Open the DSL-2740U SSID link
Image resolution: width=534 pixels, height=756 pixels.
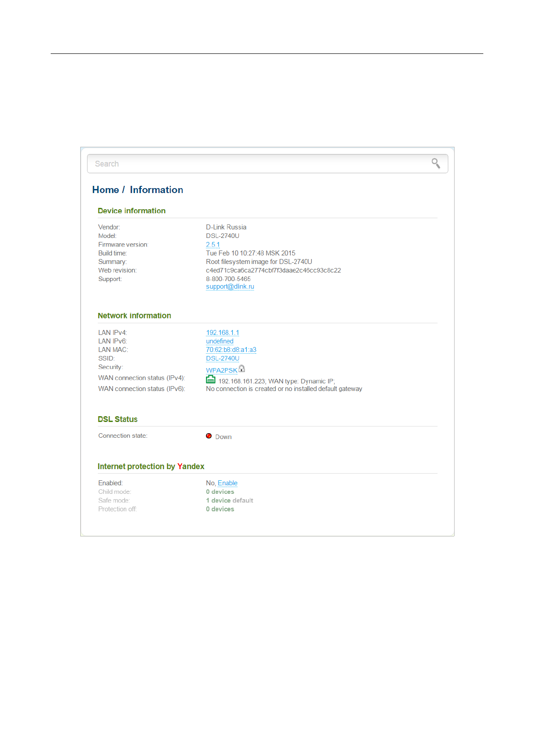(x=223, y=358)
